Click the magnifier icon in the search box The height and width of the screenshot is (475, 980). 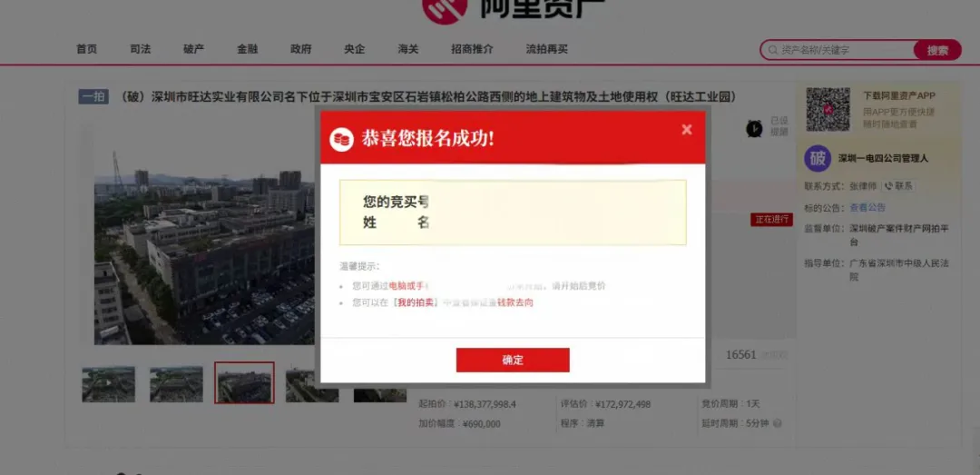(x=773, y=50)
